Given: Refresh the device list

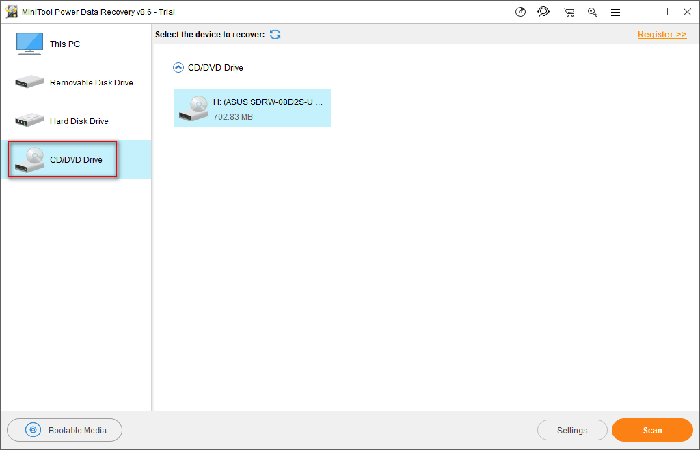Looking at the screenshot, I should 275,34.
